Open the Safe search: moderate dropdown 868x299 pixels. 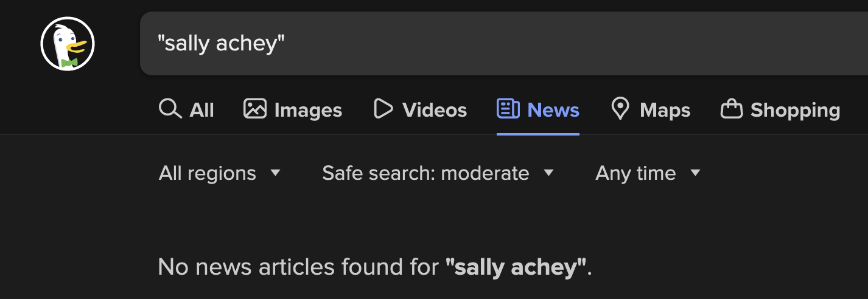(x=425, y=173)
